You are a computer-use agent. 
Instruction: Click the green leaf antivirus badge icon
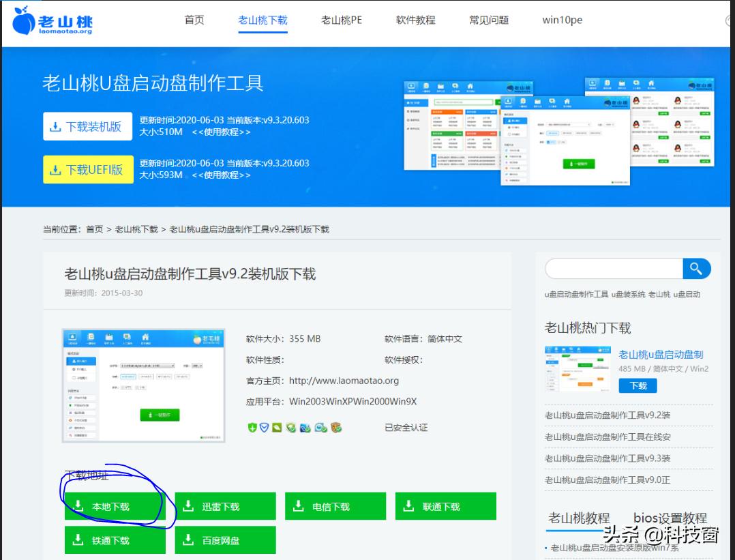(x=276, y=428)
